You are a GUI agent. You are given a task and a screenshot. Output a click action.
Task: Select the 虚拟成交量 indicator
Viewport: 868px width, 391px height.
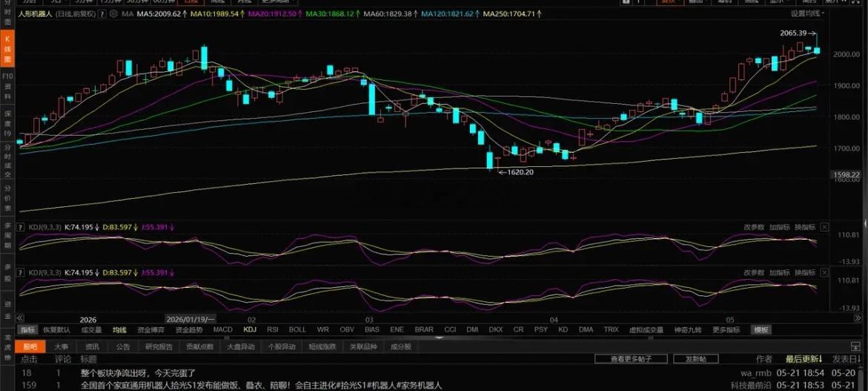point(646,329)
